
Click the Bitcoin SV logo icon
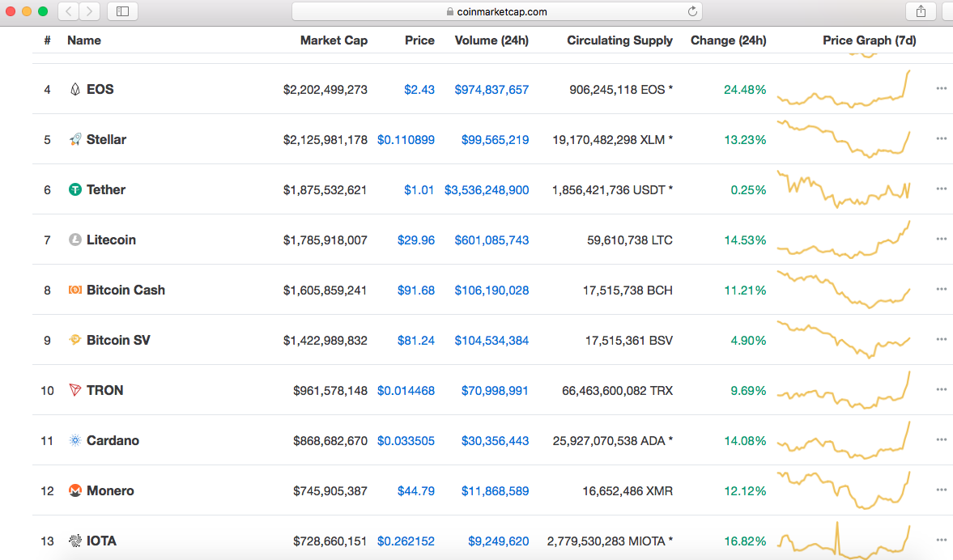point(74,340)
